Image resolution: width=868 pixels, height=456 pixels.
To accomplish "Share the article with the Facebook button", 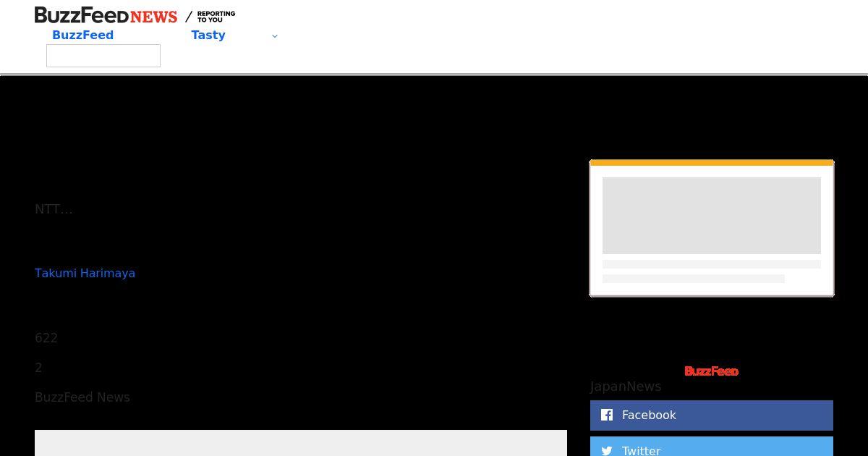I will [x=712, y=415].
